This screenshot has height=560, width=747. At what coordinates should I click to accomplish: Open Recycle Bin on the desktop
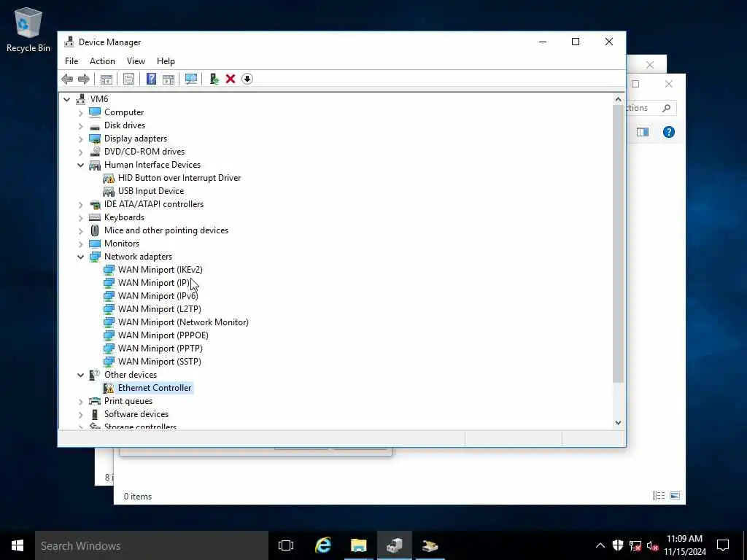click(28, 30)
